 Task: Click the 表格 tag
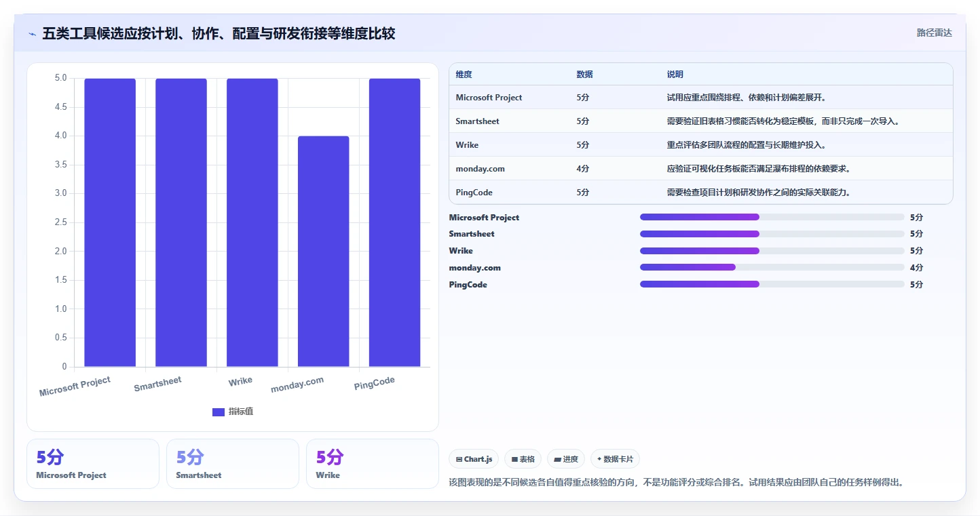(x=523, y=459)
